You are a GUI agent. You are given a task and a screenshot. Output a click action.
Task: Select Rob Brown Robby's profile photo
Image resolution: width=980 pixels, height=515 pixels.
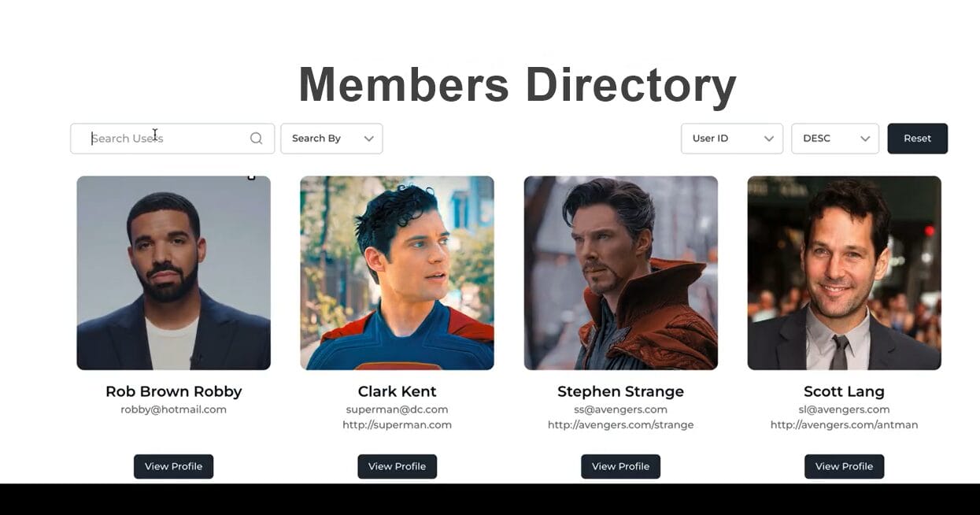tap(173, 272)
